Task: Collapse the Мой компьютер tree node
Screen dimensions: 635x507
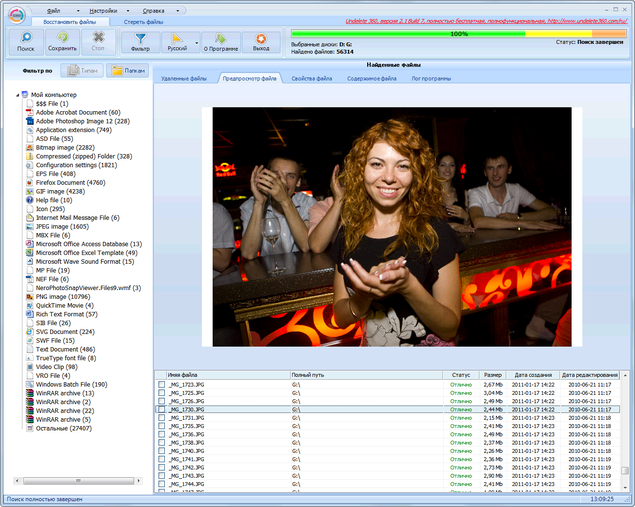Action: click(17, 95)
